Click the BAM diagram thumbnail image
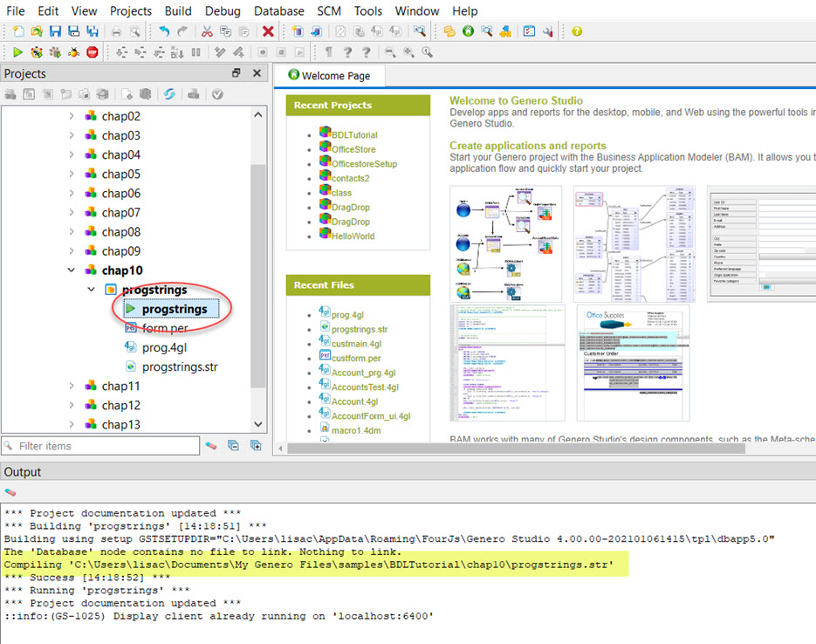 [x=506, y=244]
